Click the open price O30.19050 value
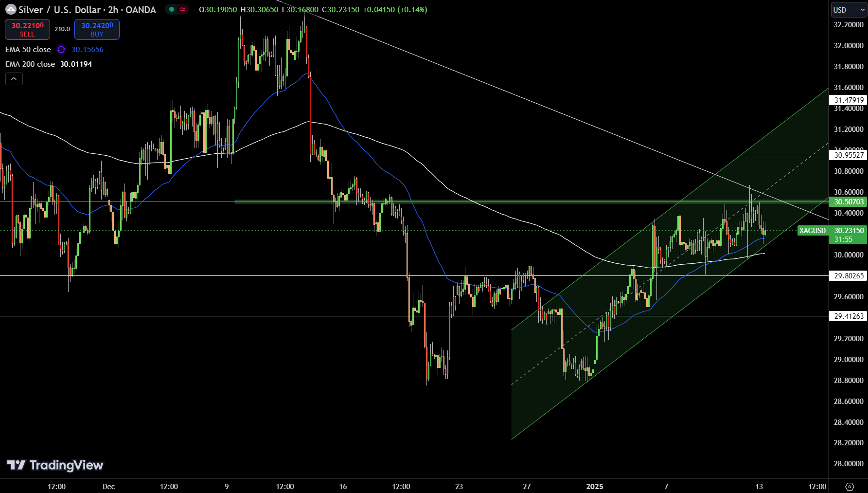The image size is (868, 493). pyautogui.click(x=218, y=10)
